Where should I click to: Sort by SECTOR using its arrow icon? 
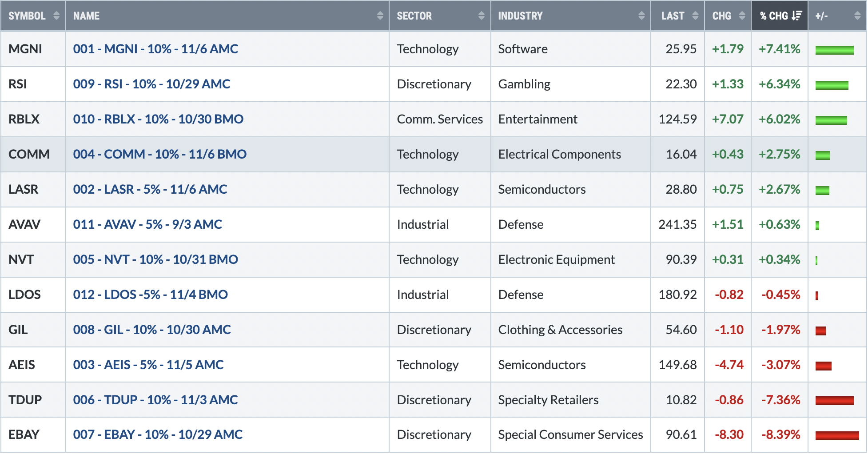[481, 16]
